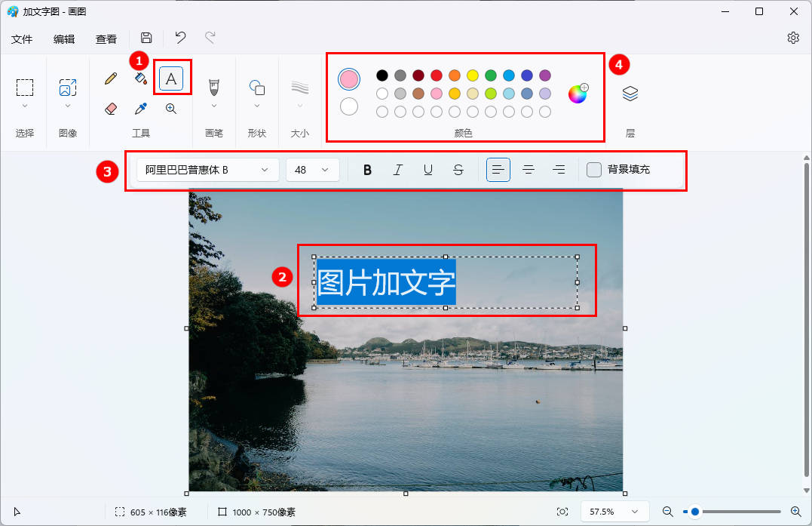Viewport: 812px width, 526px height.
Task: Open Paint settings gear
Action: coord(793,37)
